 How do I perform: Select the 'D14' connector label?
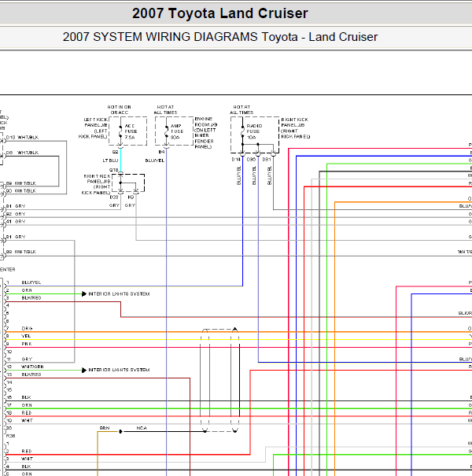236,160
